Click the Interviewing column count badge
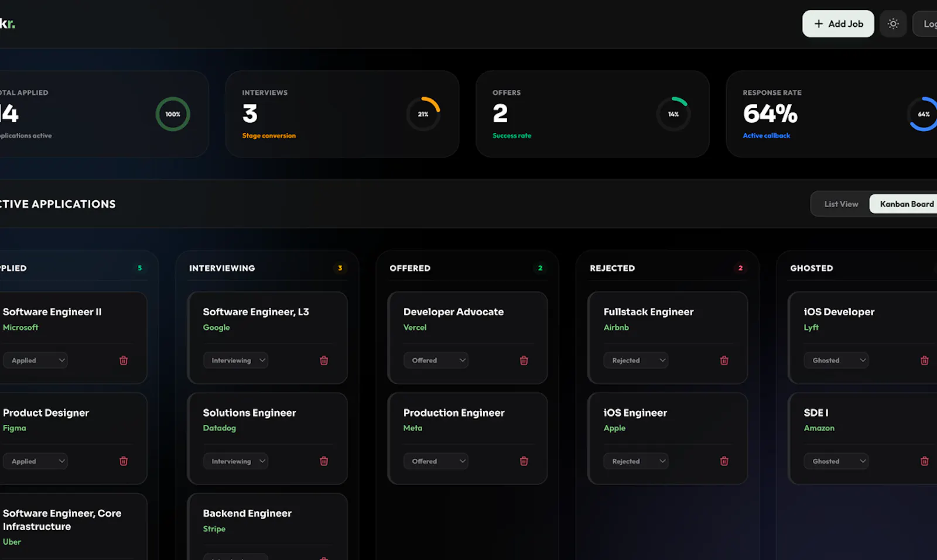This screenshot has width=937, height=560. click(340, 268)
